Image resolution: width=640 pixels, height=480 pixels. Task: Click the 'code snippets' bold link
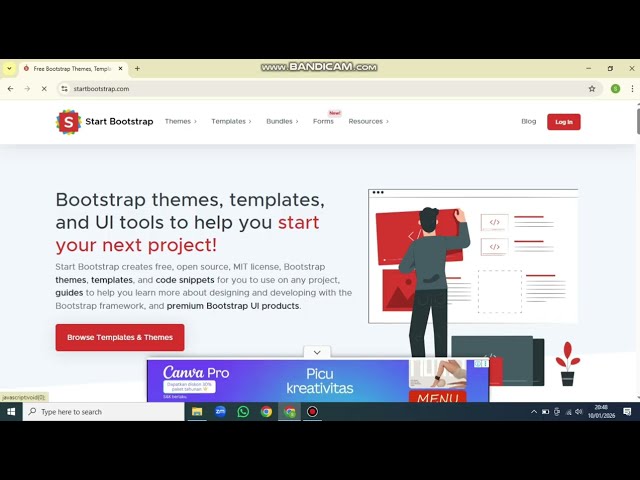pyautogui.click(x=185, y=280)
